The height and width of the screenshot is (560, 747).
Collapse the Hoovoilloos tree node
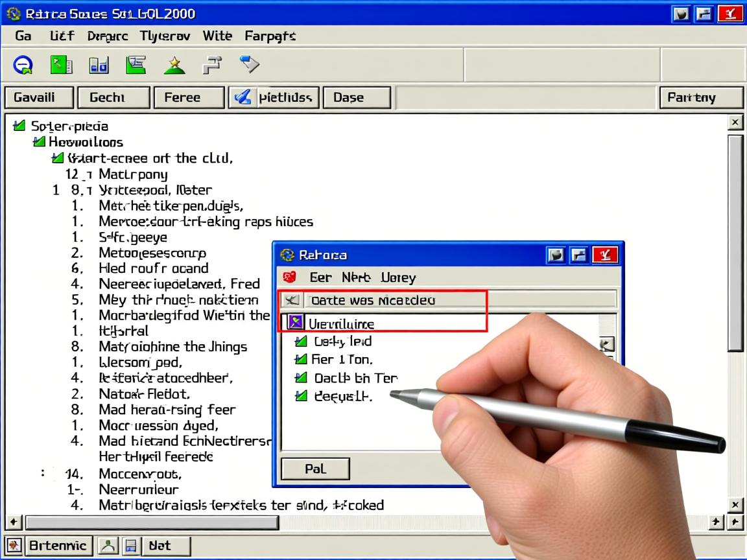[39, 141]
